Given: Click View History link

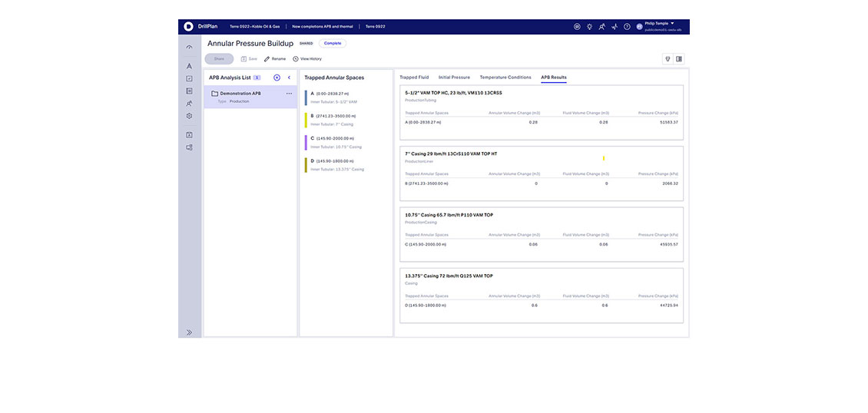Looking at the screenshot, I should [x=306, y=59].
